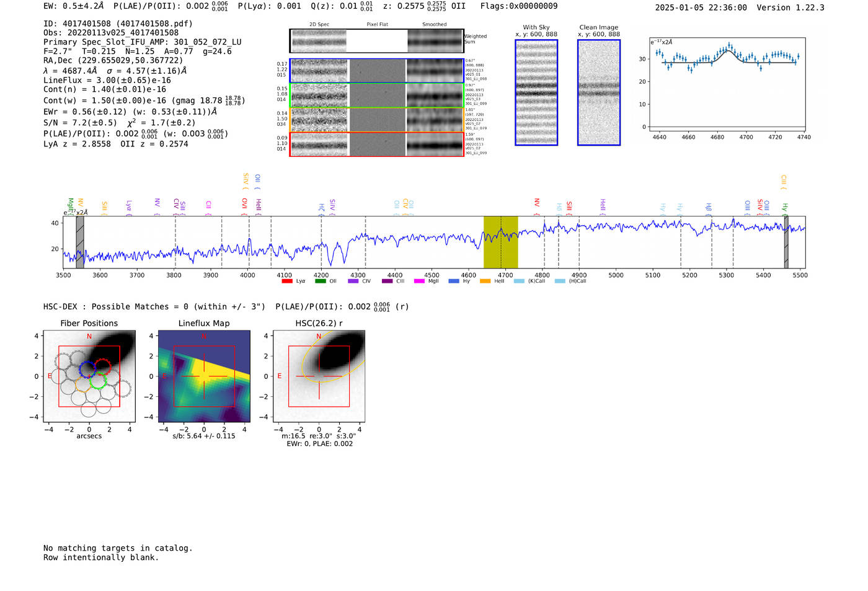
Task: Click 'EWr: 0, PLAE: 0.002' caption
Action: click(319, 444)
